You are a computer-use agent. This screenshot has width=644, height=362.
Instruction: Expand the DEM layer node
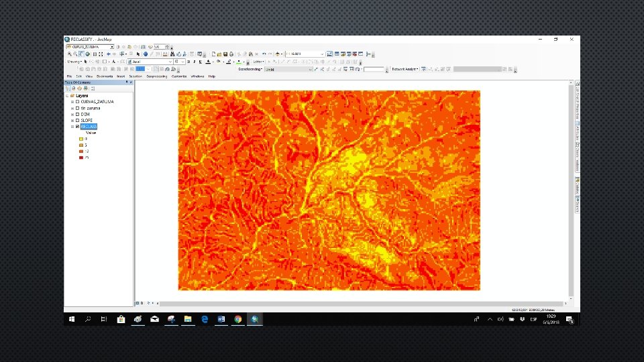pyautogui.click(x=72, y=115)
